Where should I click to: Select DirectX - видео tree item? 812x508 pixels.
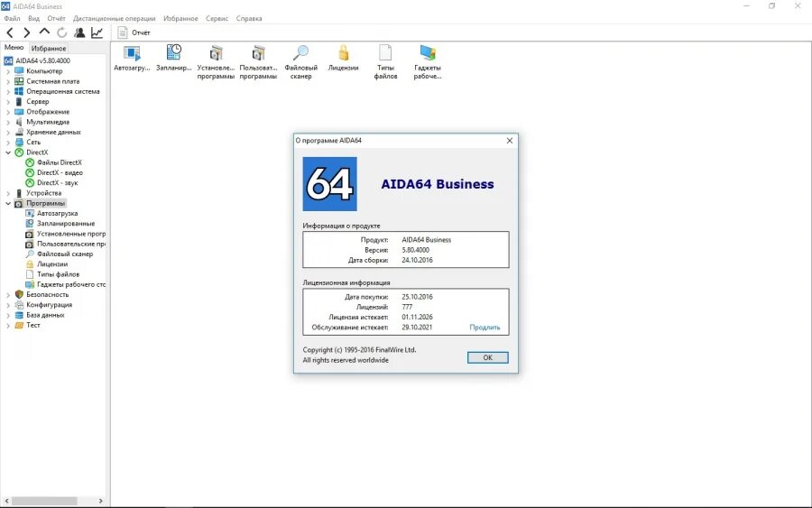coord(60,172)
